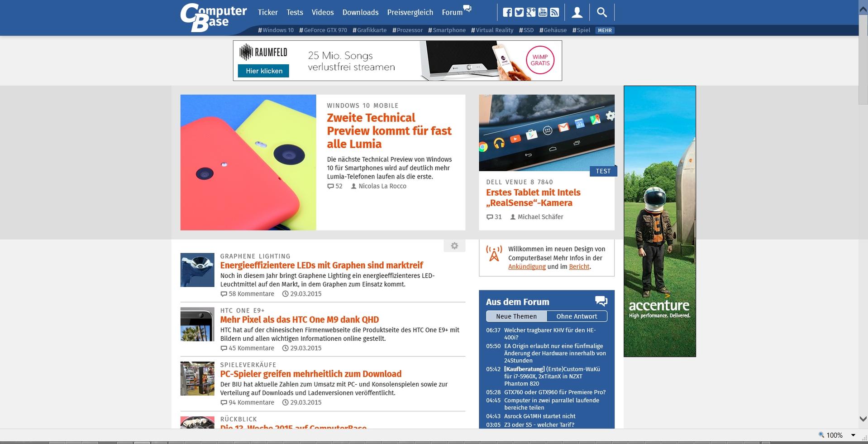The image size is (868, 444).
Task: Open the #Windows 10 tag
Action: (276, 30)
